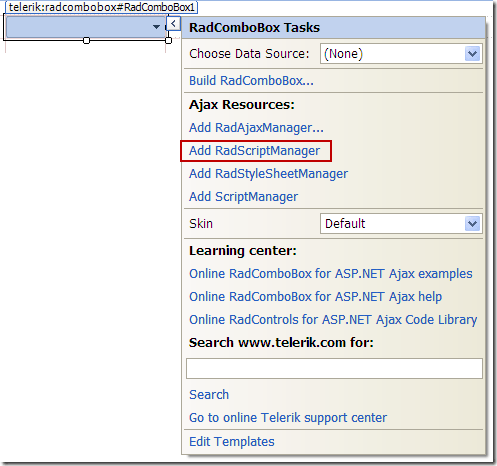This screenshot has width=497, height=466.
Task: Click the bottom-right corner resize handle of RadComboBox1
Action: pos(168,41)
